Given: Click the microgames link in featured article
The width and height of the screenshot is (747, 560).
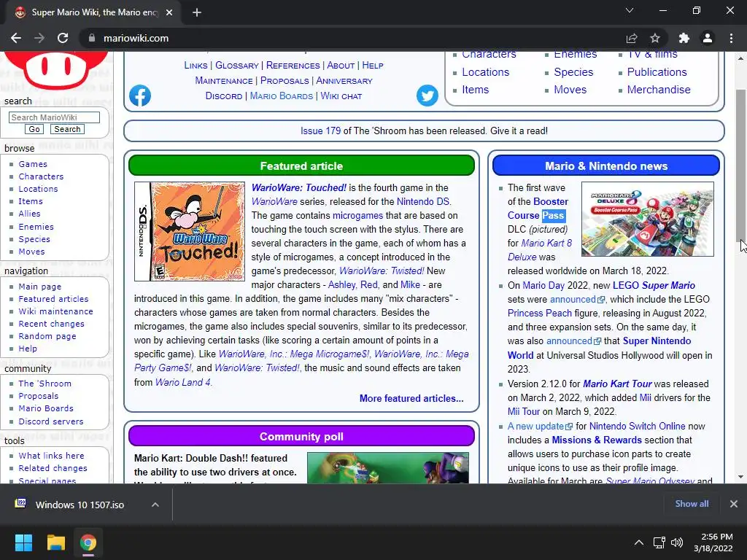Looking at the screenshot, I should (357, 215).
